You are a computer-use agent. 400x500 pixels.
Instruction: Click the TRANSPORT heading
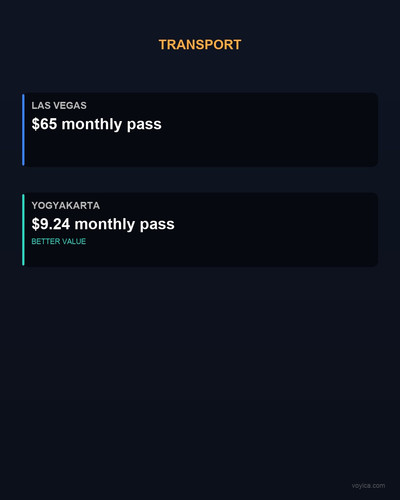click(x=200, y=45)
